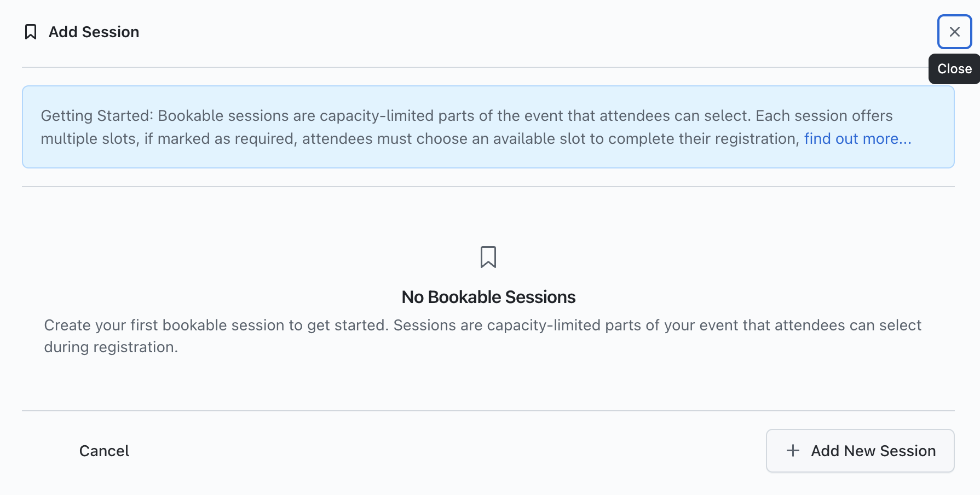Image resolution: width=980 pixels, height=495 pixels.
Task: Click the "during registration." text
Action: 111,347
